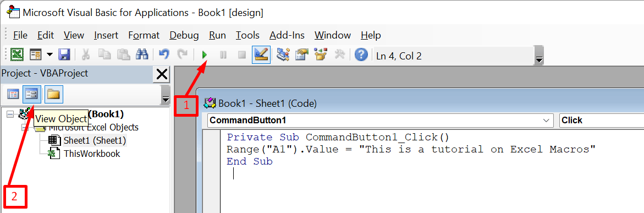This screenshot has height=213, width=644.
Task: Click the Book1 - Sheet1 (Code) title bar
Action: point(420,103)
